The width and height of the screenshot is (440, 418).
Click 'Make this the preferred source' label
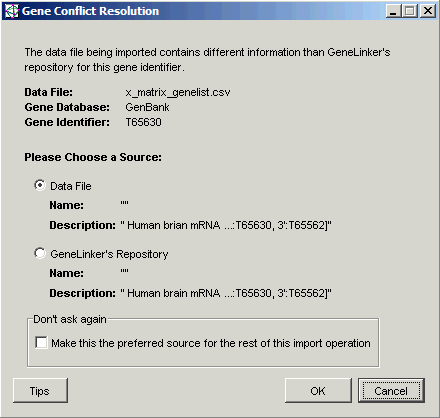click(211, 343)
